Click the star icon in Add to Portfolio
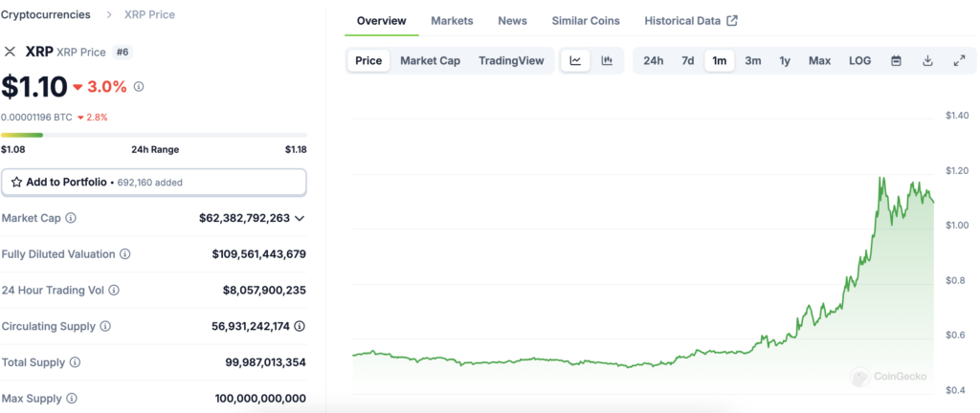Screen dimensions: 980x413 coord(16,182)
